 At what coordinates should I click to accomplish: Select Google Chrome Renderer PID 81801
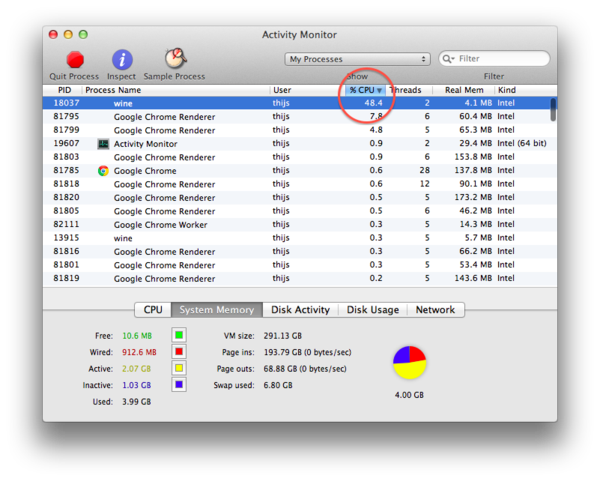point(300,265)
